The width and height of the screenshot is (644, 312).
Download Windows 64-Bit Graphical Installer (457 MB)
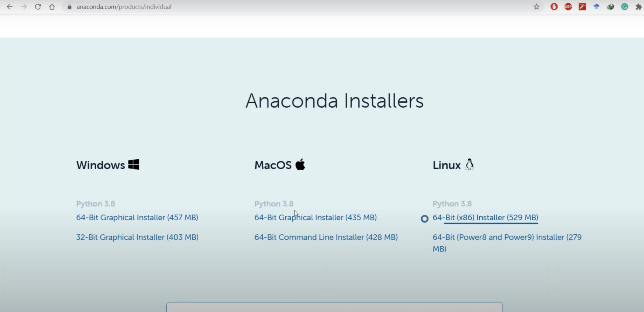(137, 217)
